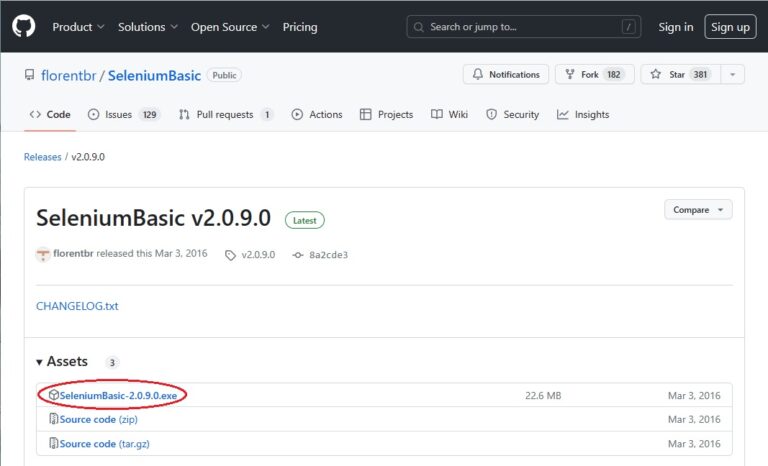
Task: Click the repository book icon beside florentbr
Action: pyautogui.click(x=31, y=76)
